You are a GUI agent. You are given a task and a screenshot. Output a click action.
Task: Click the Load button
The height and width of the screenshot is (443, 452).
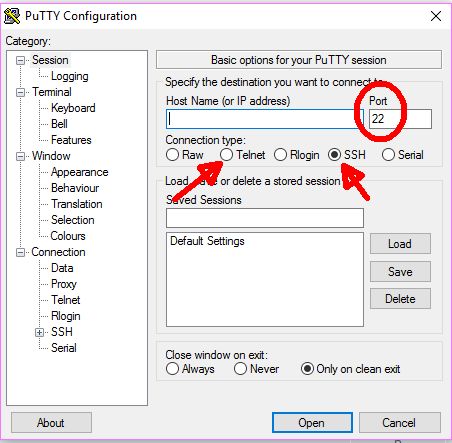(400, 244)
